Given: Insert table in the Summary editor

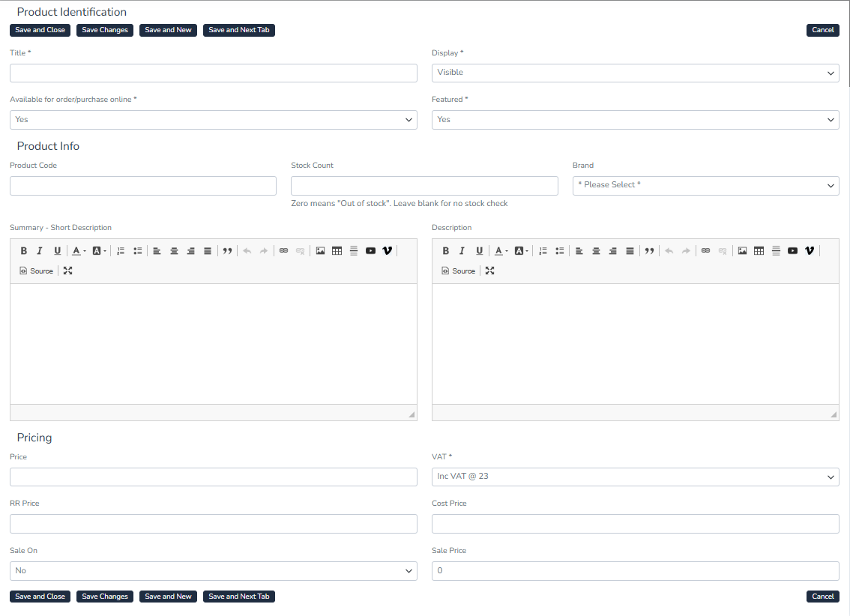Looking at the screenshot, I should coord(337,251).
